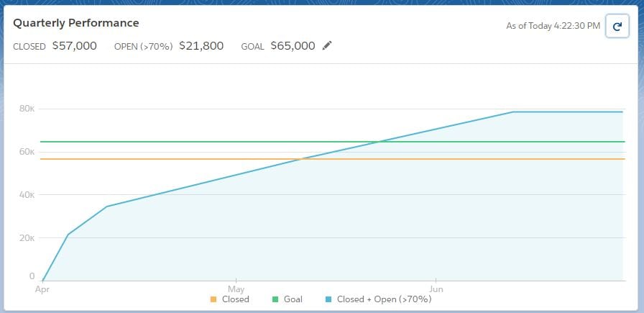Click the $65,000 goal amount
Screen dimensions: 644x313
pyautogui.click(x=293, y=46)
